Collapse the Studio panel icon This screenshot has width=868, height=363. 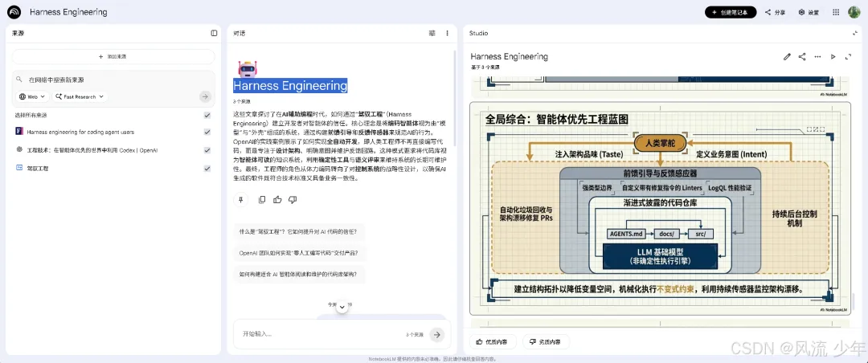[x=855, y=33]
